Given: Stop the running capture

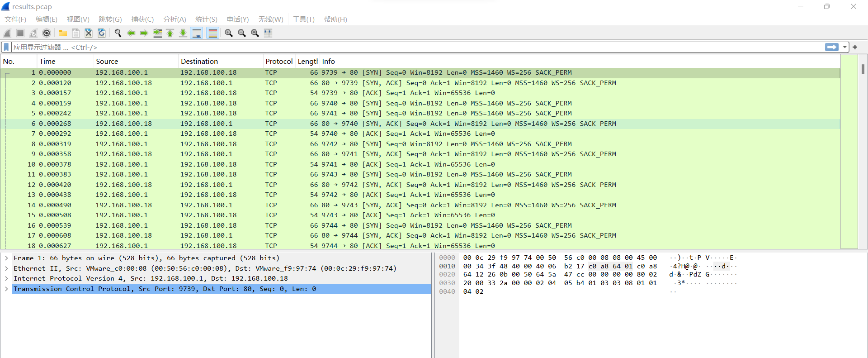Looking at the screenshot, I should click(20, 33).
